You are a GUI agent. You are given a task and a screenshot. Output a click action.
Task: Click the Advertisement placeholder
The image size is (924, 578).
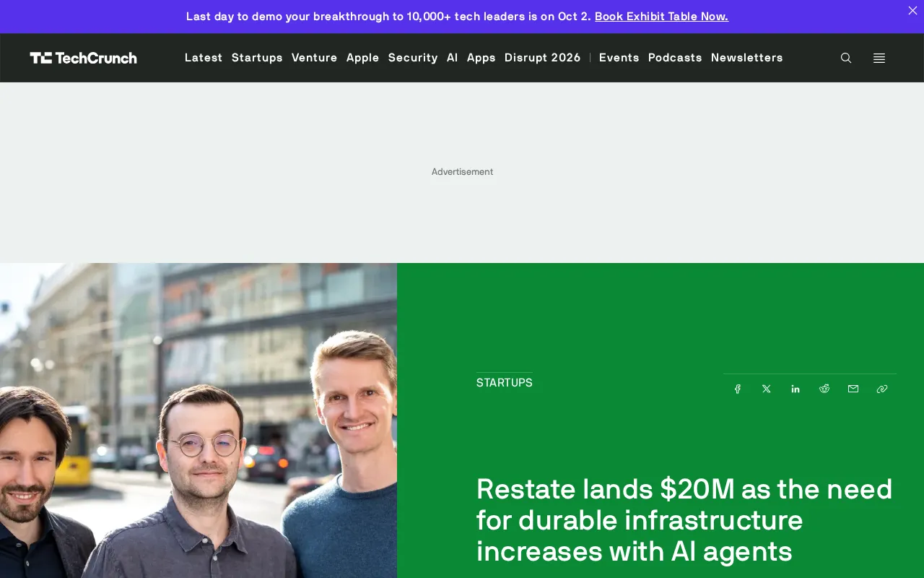[462, 172]
